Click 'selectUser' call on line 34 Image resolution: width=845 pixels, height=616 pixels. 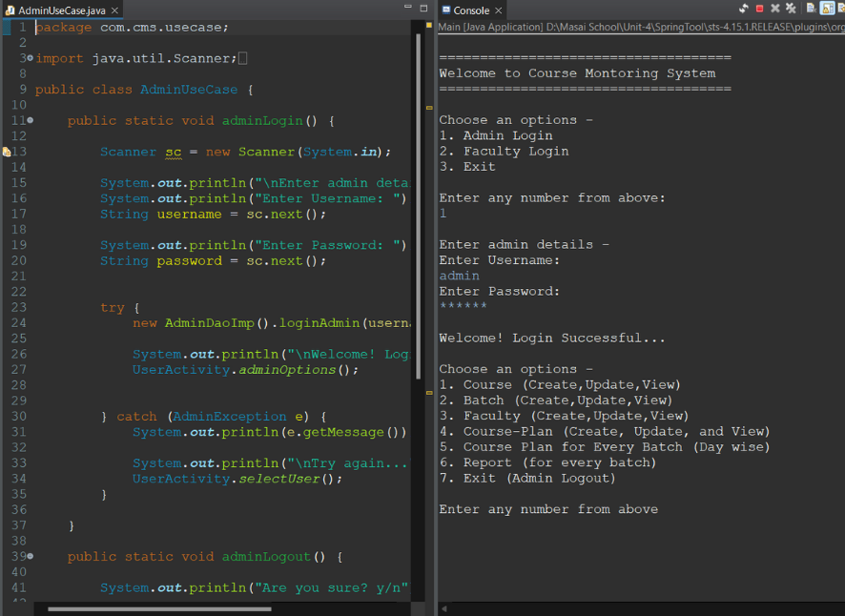click(x=279, y=479)
